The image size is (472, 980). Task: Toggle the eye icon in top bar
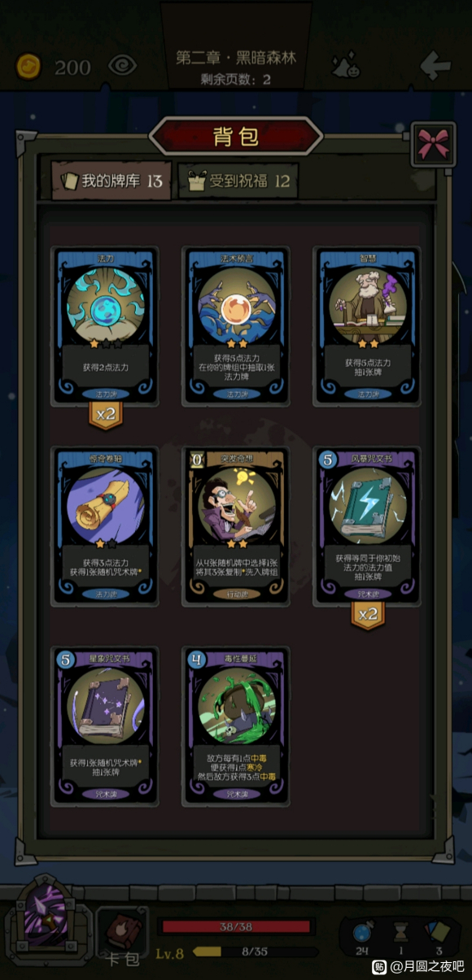coord(122,65)
